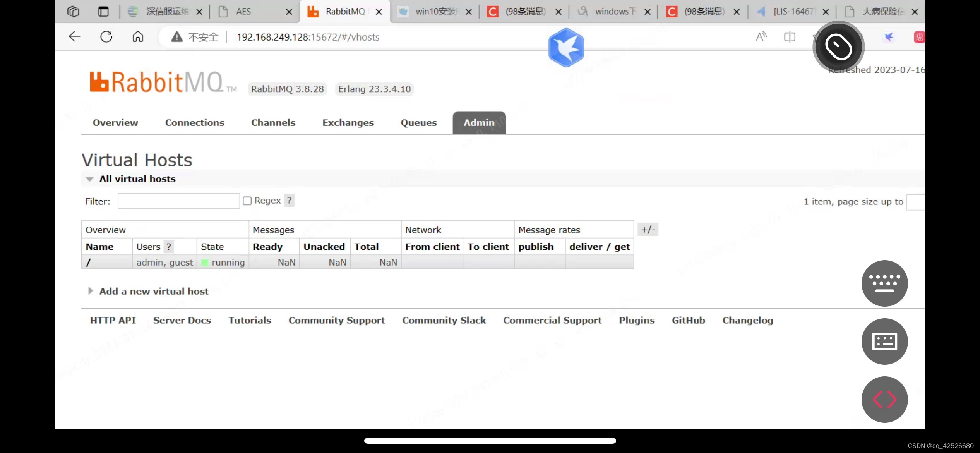Open the HTTP API link
Viewport: 980px width, 453px height.
[113, 320]
